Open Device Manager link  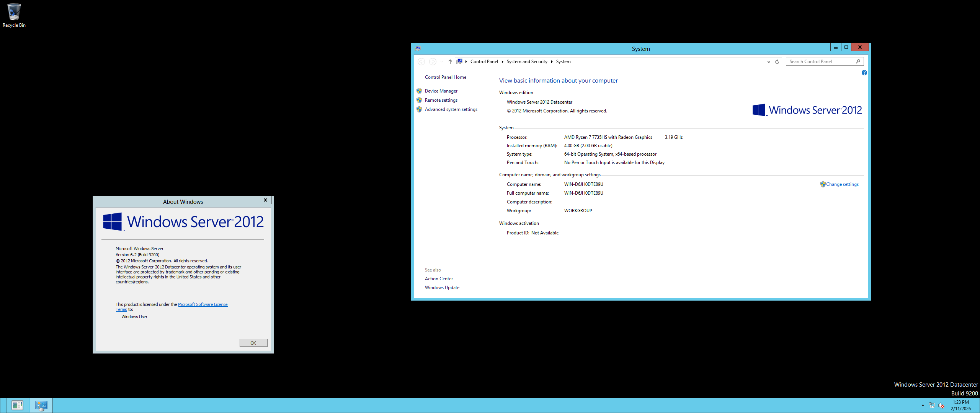coord(441,91)
